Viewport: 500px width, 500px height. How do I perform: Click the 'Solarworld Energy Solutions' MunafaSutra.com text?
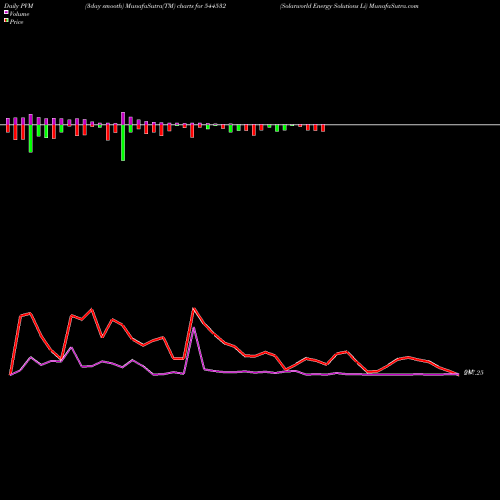(349, 6)
